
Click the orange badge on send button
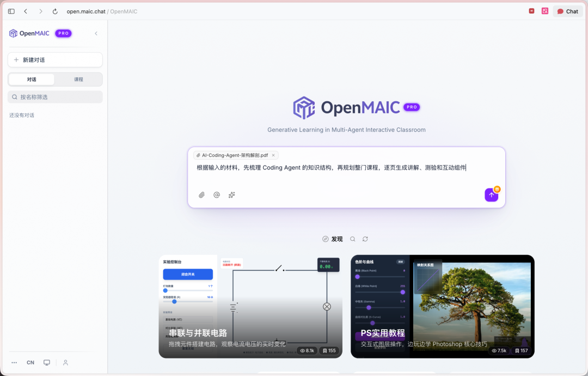tap(497, 189)
